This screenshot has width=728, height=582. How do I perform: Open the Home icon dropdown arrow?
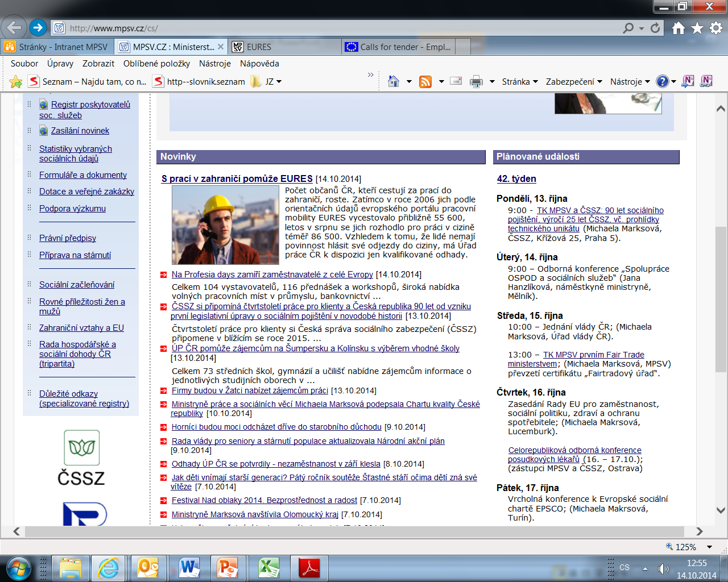coord(409,82)
